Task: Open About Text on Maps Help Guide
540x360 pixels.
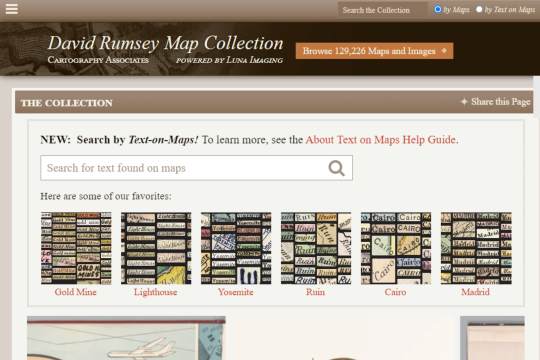Action: [x=381, y=140]
